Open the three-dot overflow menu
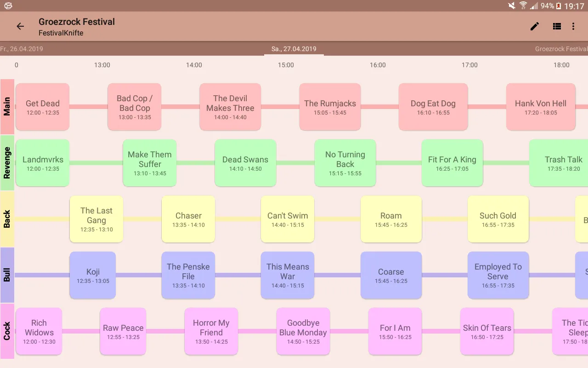 [x=573, y=26]
